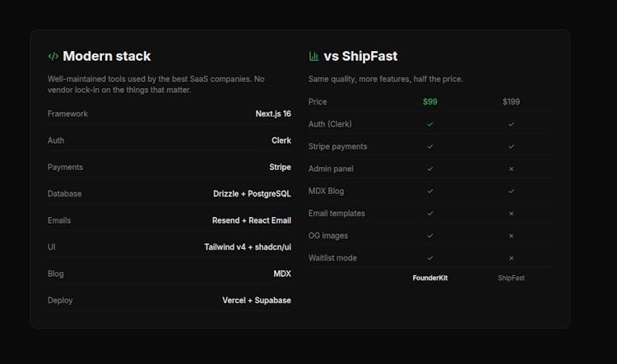The height and width of the screenshot is (364, 617).
Task: Click FounderKit's checkmark for Auth (Clerk)
Action: tap(430, 124)
